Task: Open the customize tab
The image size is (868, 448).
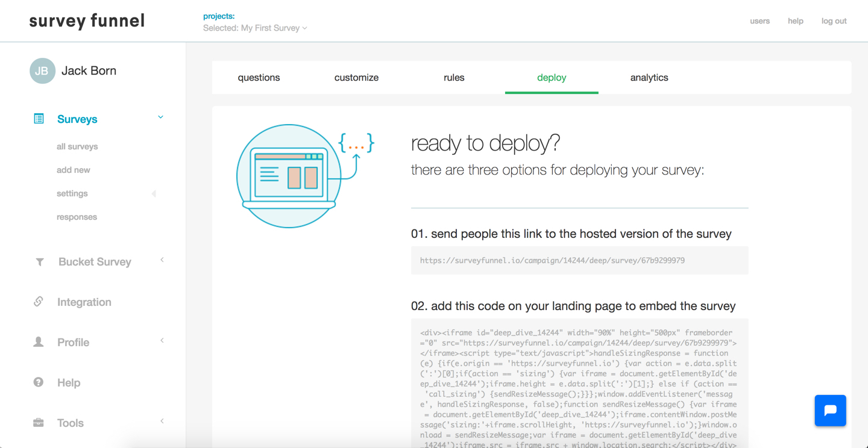Action: [x=356, y=78]
